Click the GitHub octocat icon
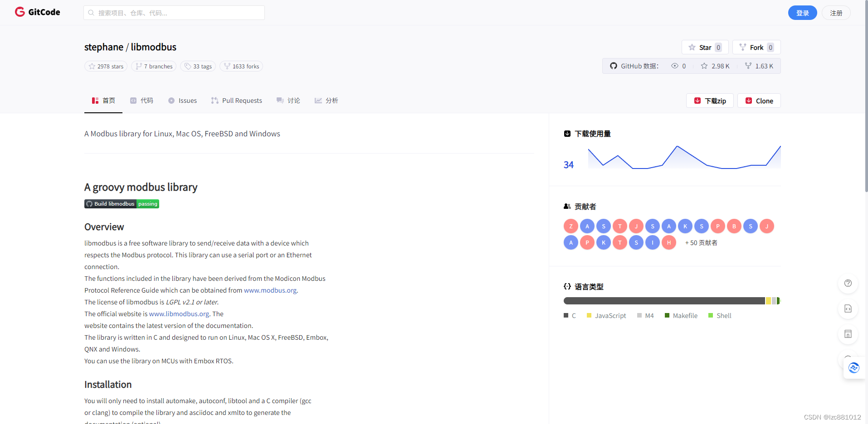 [x=614, y=66]
